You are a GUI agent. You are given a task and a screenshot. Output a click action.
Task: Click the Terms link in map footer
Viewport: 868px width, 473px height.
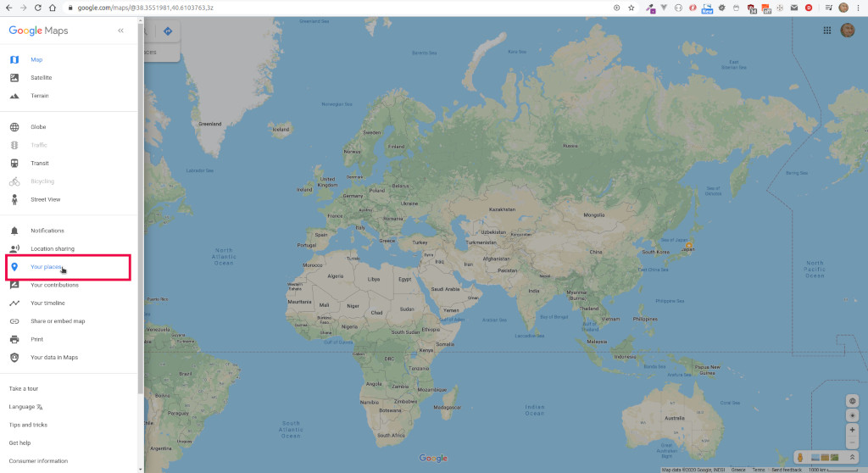pyautogui.click(x=759, y=470)
